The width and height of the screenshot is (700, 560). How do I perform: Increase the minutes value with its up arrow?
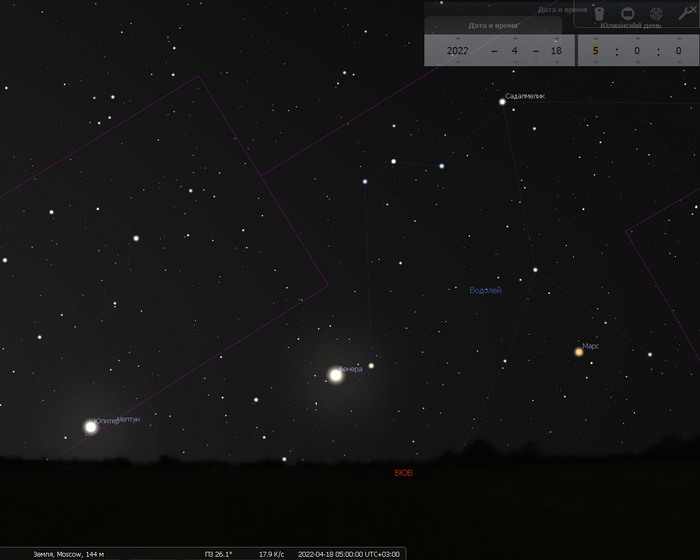pos(638,39)
